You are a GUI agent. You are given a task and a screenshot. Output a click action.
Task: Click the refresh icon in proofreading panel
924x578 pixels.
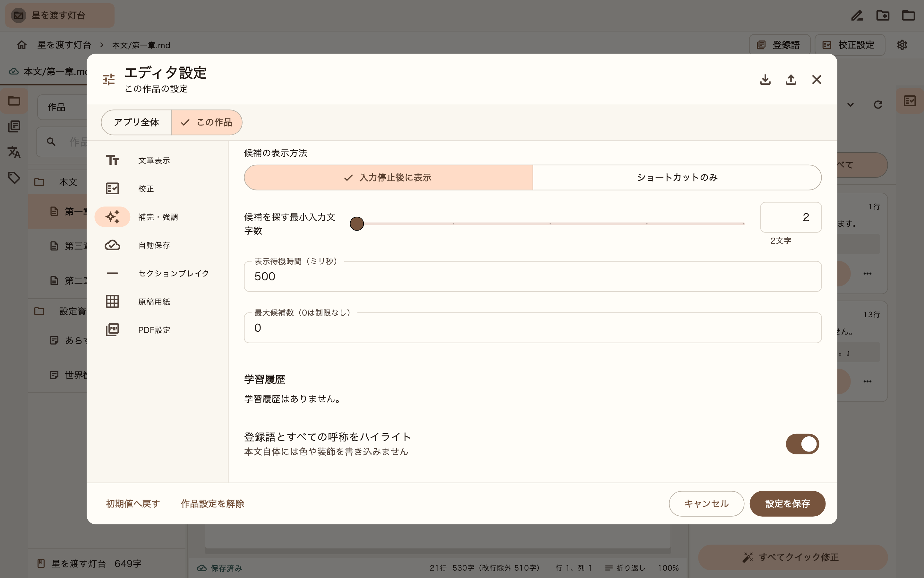click(878, 104)
